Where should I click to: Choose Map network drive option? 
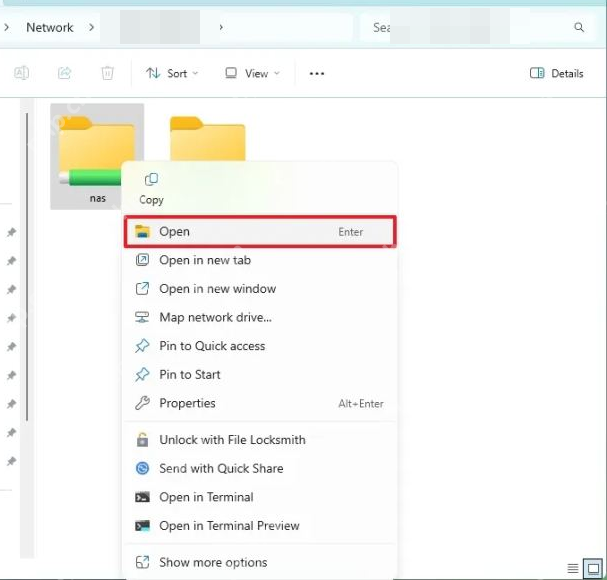[x=260, y=317]
